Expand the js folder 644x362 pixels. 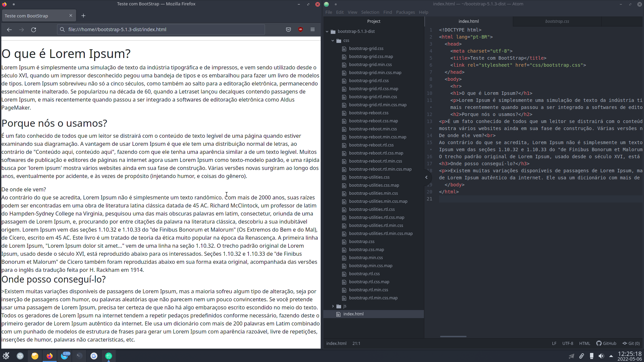pos(333,306)
